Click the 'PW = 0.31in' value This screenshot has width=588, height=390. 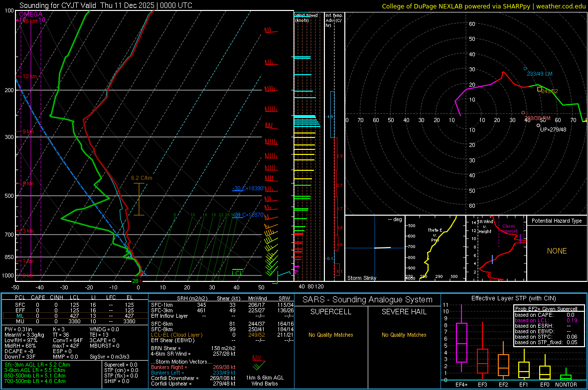18,329
